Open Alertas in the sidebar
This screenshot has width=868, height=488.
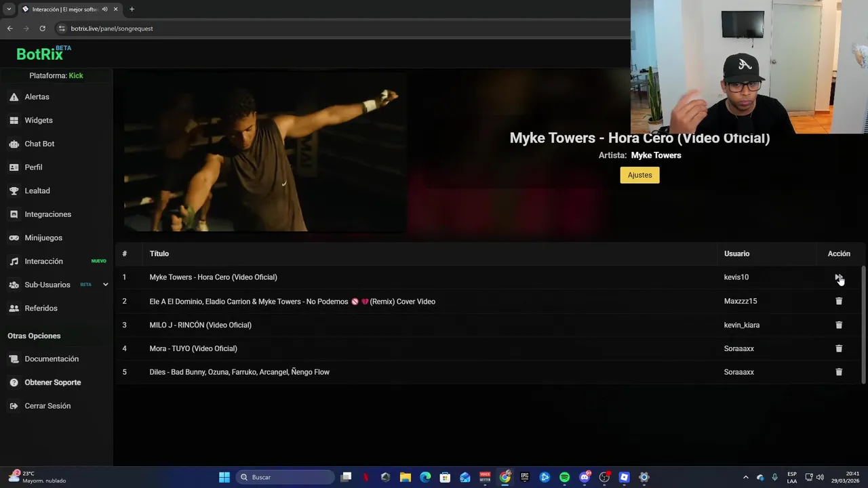37,97
